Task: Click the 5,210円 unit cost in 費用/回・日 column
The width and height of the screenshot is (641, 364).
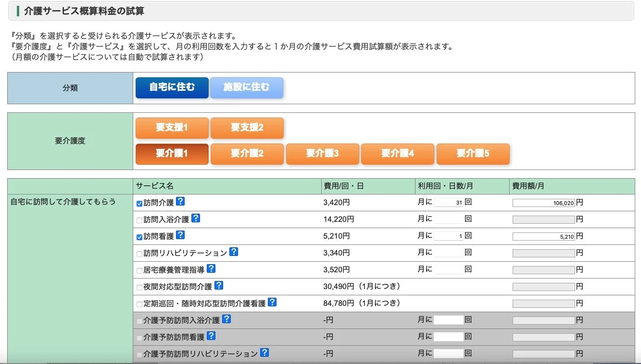Action: click(337, 236)
